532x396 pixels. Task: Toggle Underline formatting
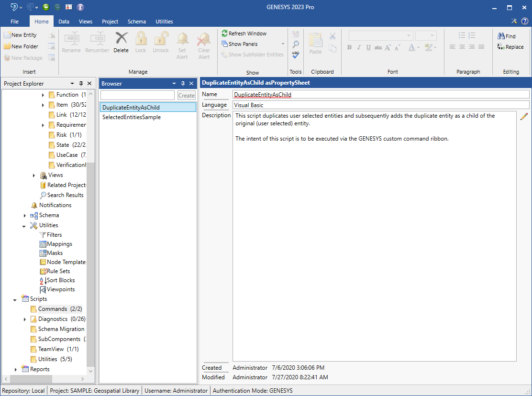pos(368,47)
